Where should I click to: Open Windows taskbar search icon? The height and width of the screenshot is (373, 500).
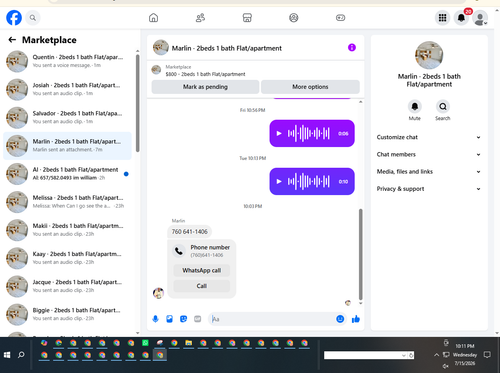21,355
